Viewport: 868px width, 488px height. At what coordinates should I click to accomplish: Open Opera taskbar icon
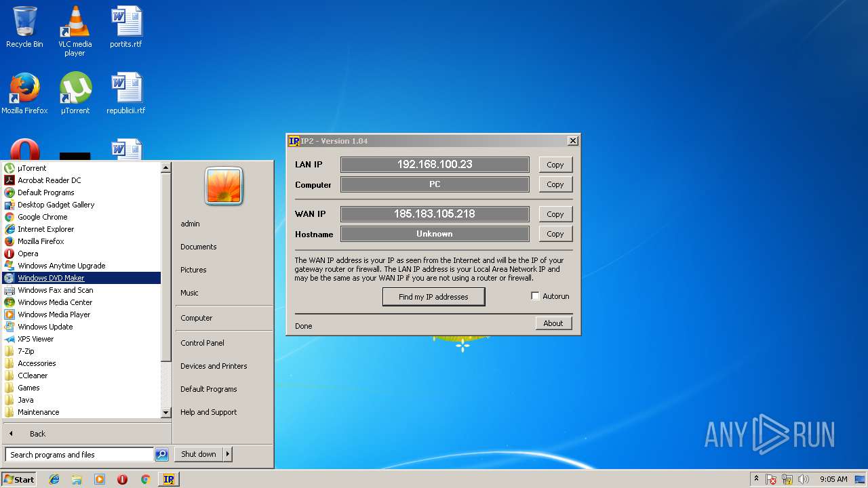click(122, 479)
